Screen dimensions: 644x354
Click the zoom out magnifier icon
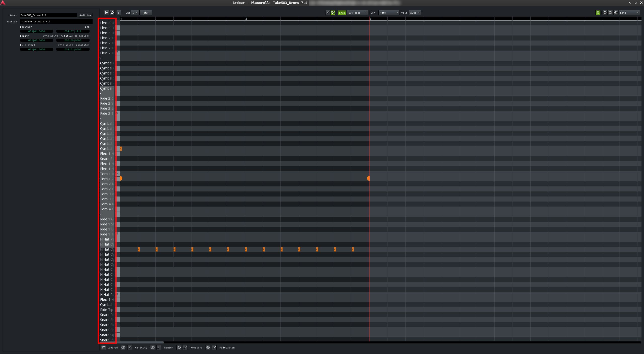(610, 13)
